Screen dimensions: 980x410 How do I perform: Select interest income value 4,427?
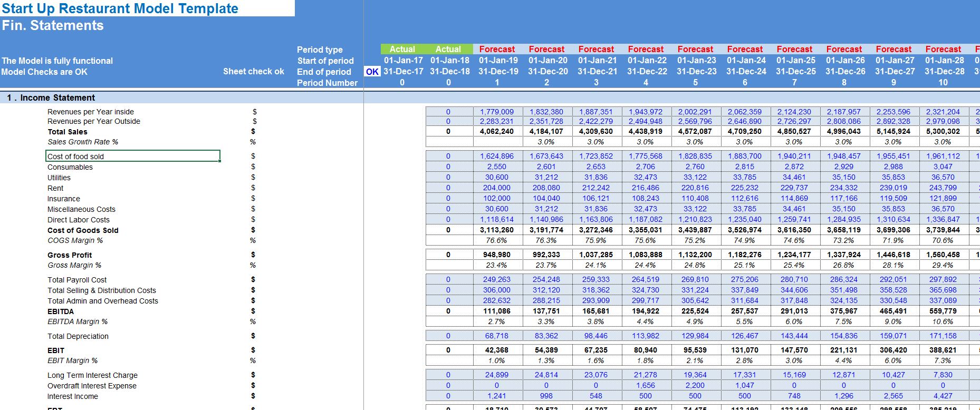[943, 396]
